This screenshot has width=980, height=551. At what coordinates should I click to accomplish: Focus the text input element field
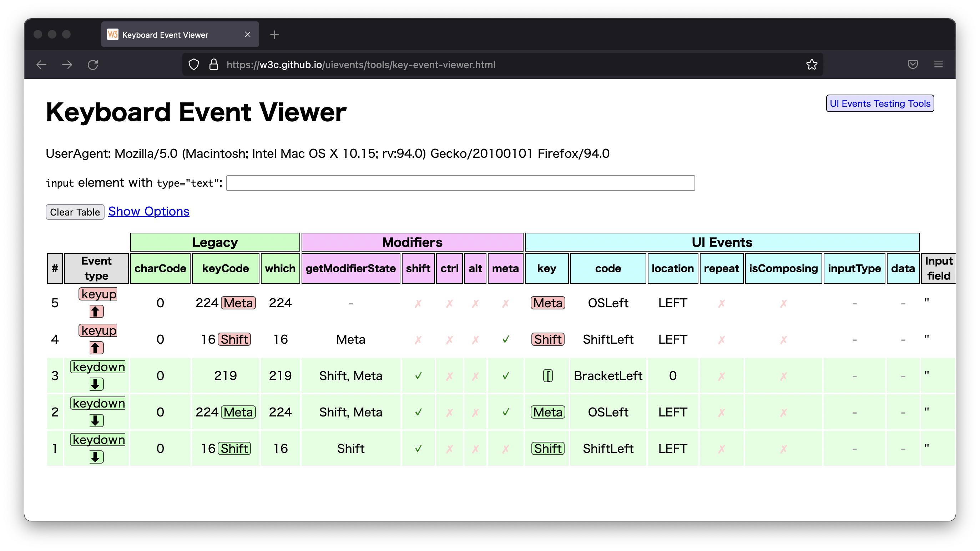(x=460, y=183)
